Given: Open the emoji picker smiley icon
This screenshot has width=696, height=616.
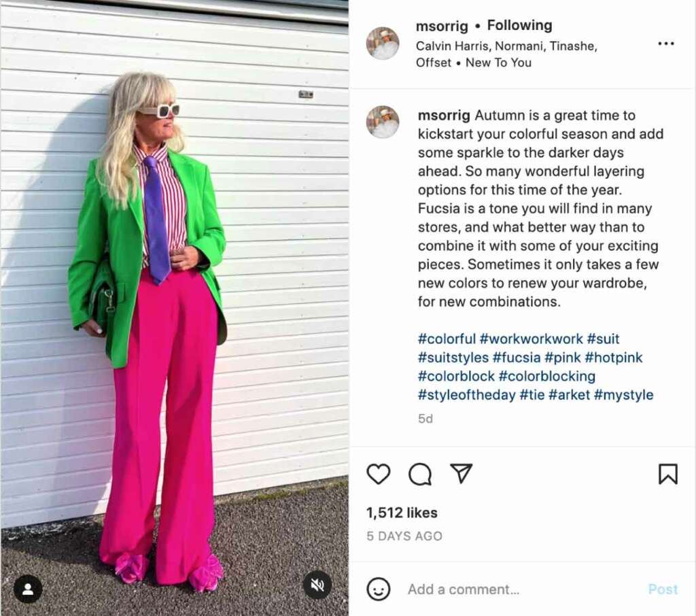Looking at the screenshot, I should pos(378,589).
